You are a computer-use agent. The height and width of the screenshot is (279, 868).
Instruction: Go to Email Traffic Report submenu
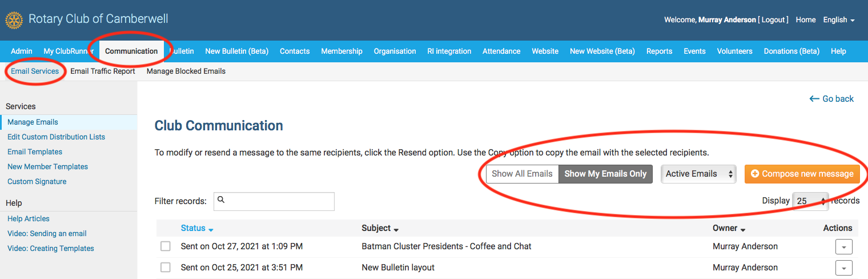coord(103,71)
